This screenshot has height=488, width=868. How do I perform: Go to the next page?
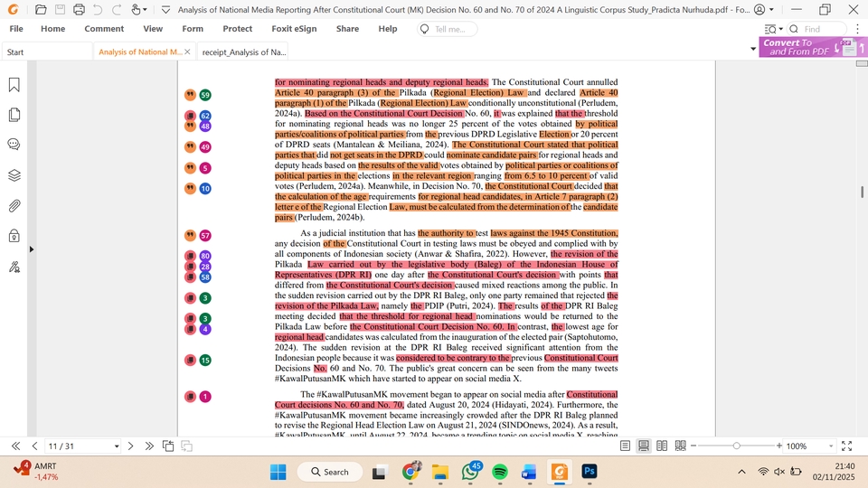tap(131, 446)
